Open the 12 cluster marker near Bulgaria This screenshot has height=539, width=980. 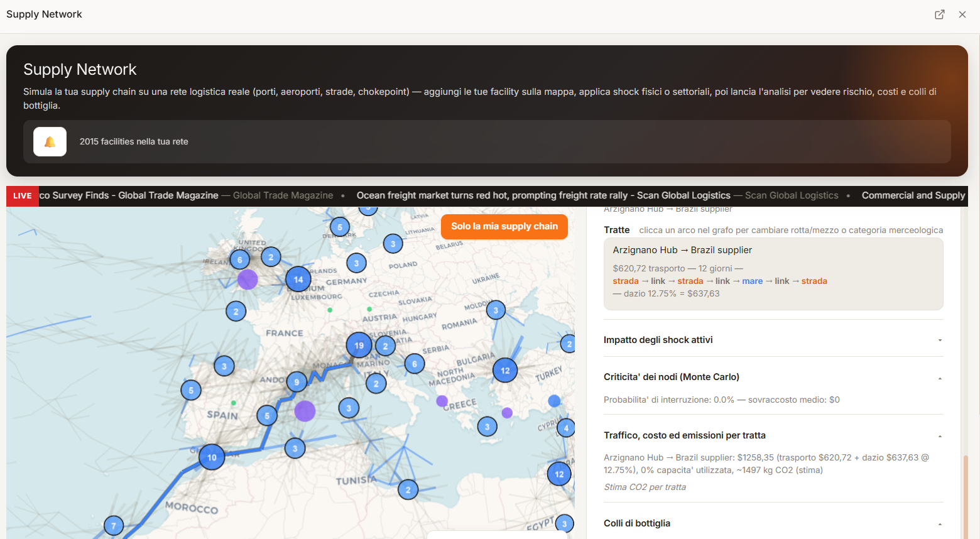(505, 371)
